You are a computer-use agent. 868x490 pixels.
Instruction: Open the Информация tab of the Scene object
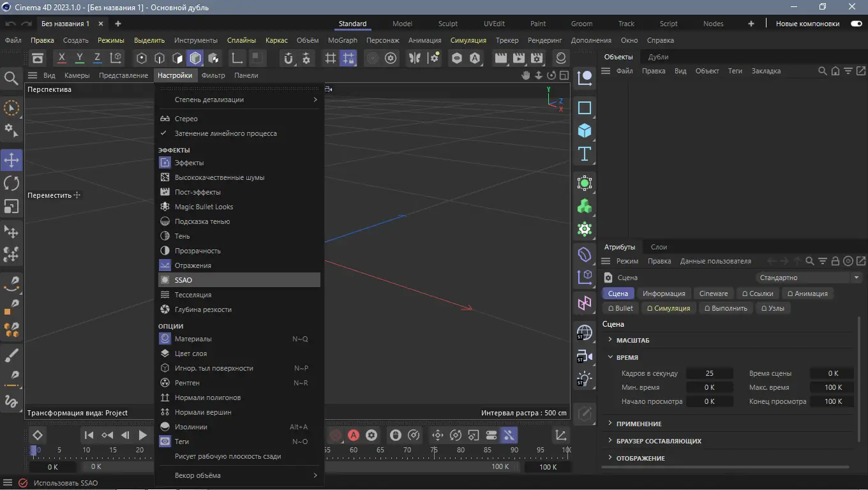coord(664,293)
